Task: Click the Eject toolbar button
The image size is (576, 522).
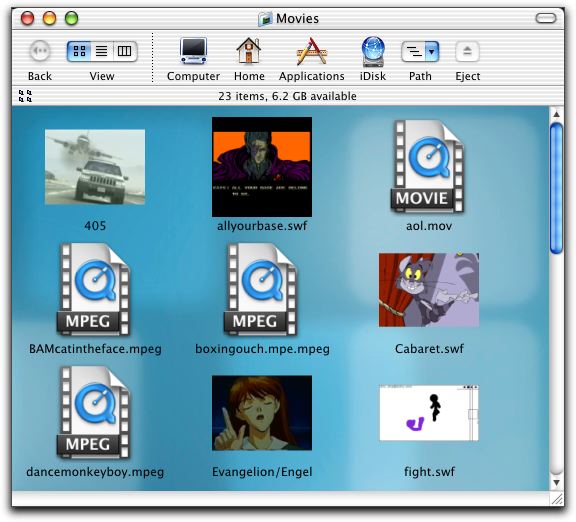Action: pyautogui.click(x=467, y=51)
